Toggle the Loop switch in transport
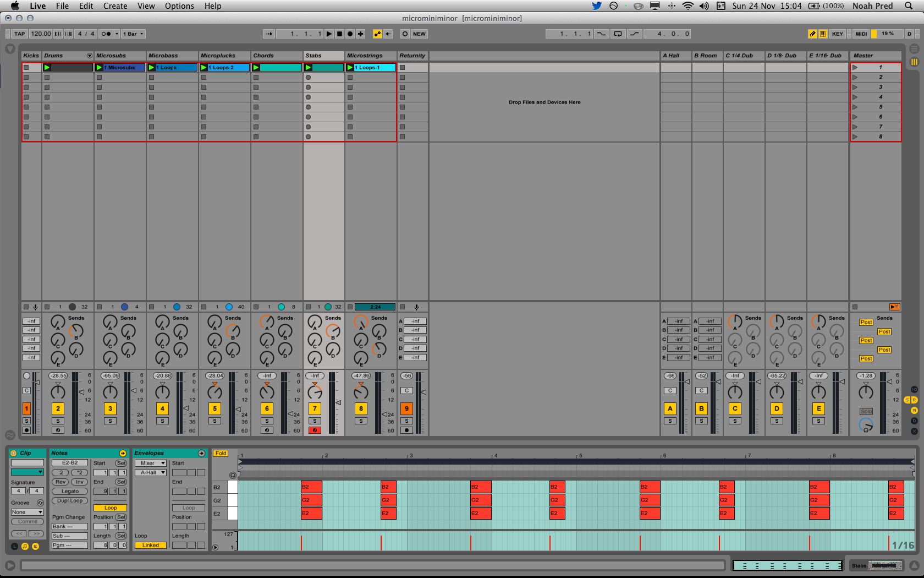The image size is (924, 578). tap(618, 34)
